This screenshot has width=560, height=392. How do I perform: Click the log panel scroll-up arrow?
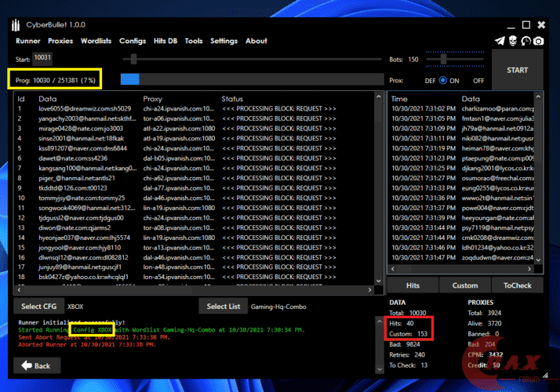pyautogui.click(x=380, y=321)
